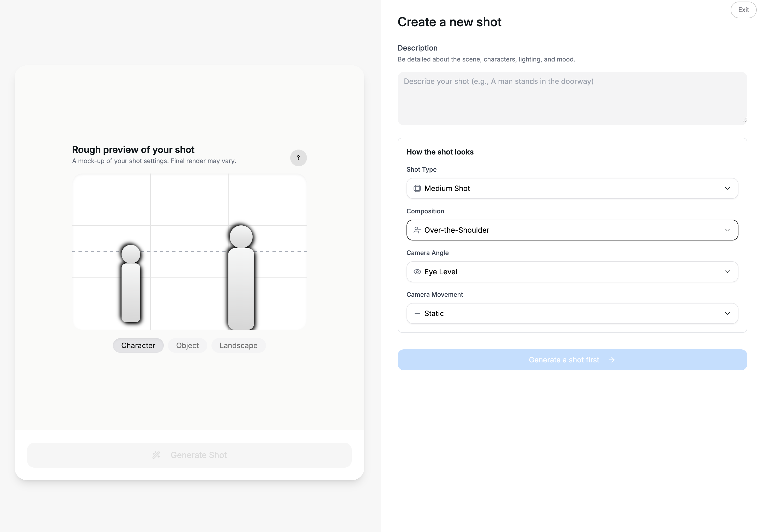Switch preview to Object mode
Screen dimensions: 764x532
coord(187,345)
